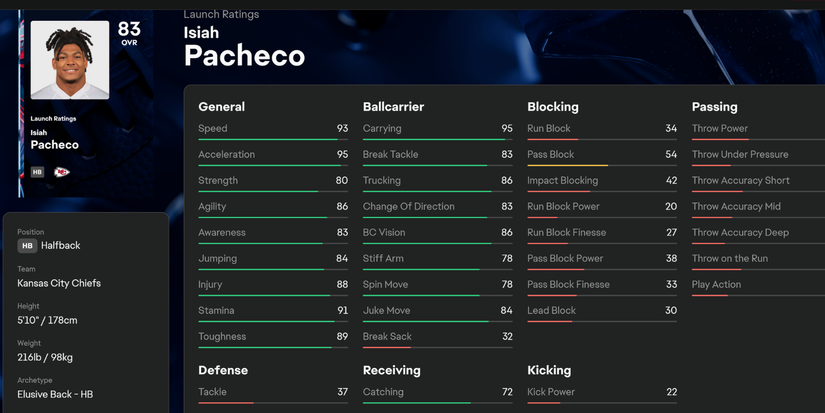
Task: Click the HB position badge beside Halfback
Action: 27,245
